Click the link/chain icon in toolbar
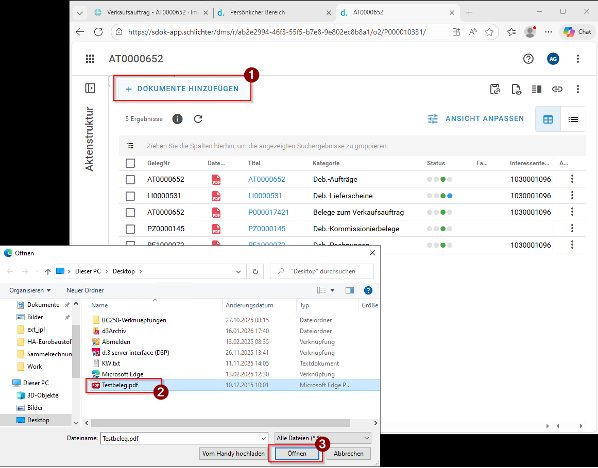 click(x=557, y=89)
